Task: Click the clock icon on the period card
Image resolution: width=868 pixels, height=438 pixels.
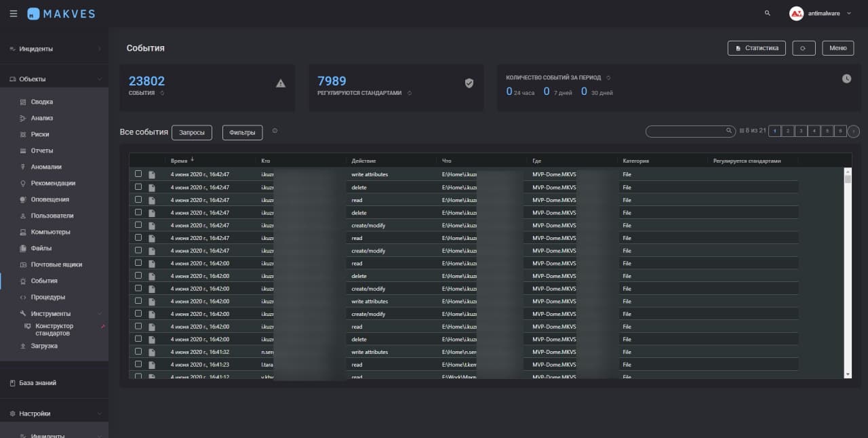Action: pyautogui.click(x=846, y=79)
